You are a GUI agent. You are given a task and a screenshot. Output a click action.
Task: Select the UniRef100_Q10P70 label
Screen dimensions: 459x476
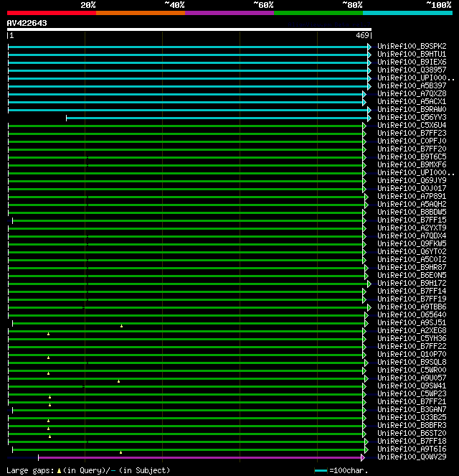pyautogui.click(x=412, y=354)
